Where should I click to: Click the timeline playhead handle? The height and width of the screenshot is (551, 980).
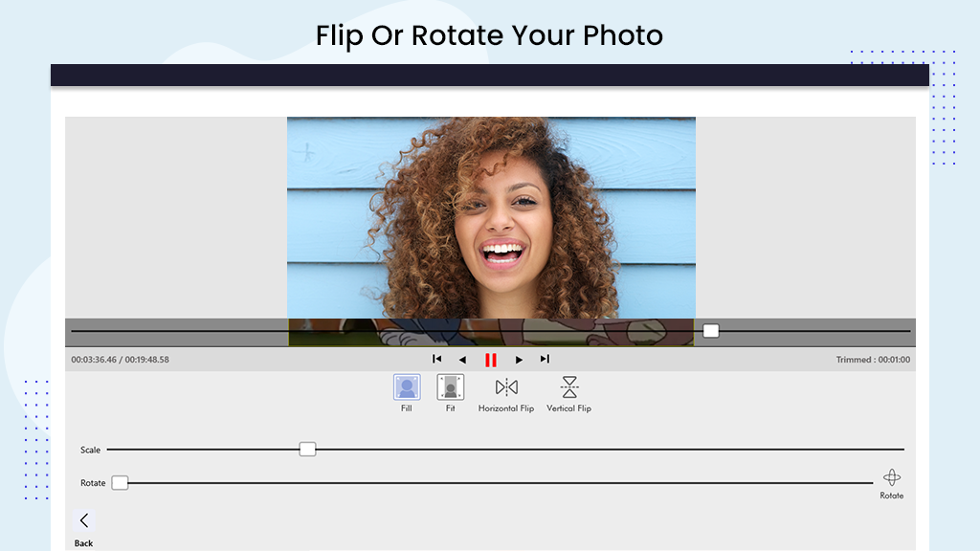pyautogui.click(x=711, y=331)
